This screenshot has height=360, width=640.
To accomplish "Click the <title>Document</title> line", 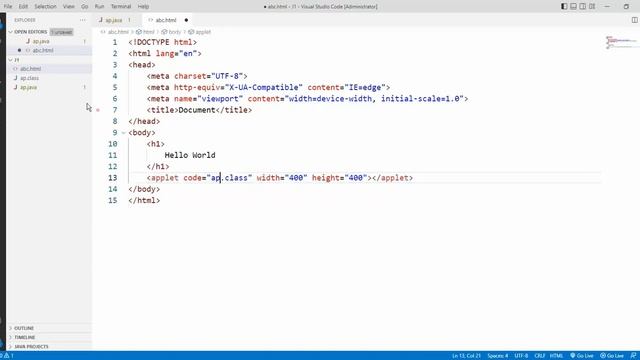I will (199, 110).
